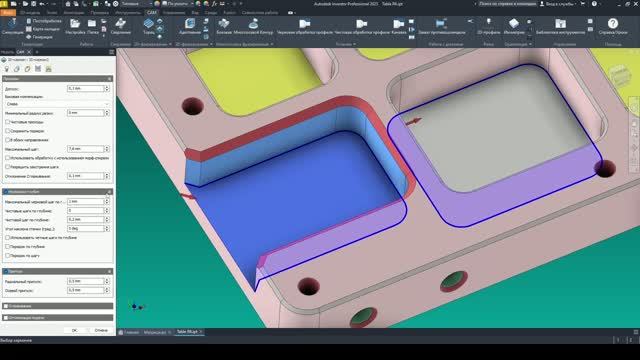Click the Maximum roughing stepdown field
The image size is (640, 360).
tap(85, 202)
